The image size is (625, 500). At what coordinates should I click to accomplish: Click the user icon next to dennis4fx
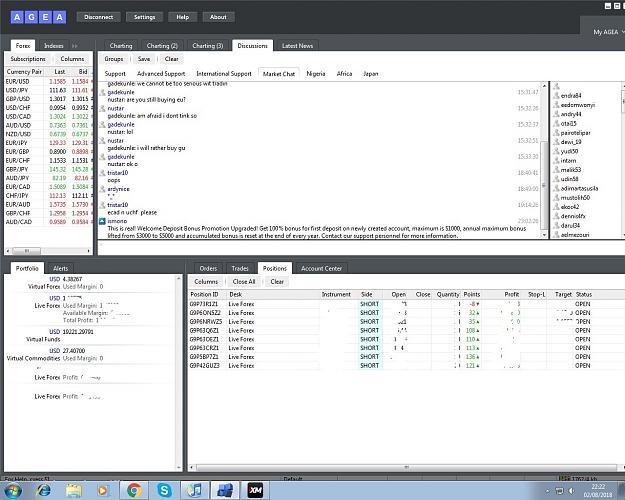pyautogui.click(x=556, y=216)
